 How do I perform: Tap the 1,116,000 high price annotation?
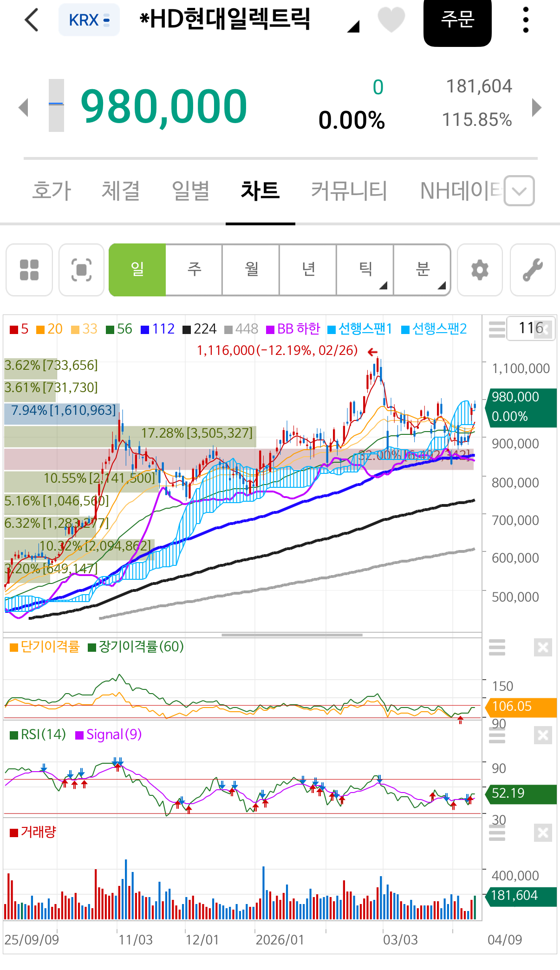pos(277,350)
